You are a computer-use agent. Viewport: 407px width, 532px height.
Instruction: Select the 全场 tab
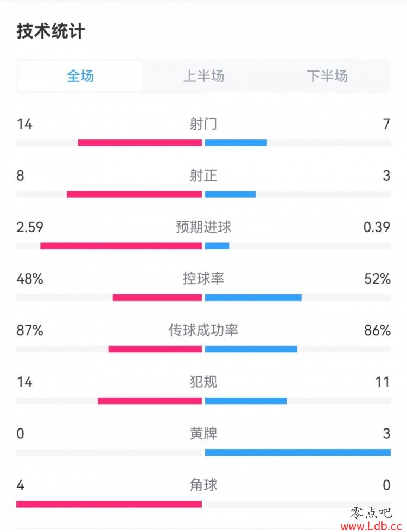80,76
